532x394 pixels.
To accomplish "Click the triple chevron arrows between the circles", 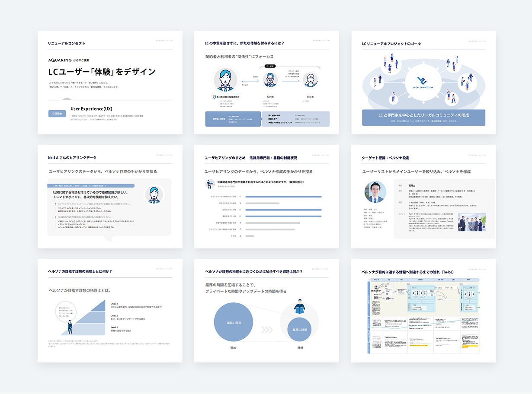I will coord(266,330).
